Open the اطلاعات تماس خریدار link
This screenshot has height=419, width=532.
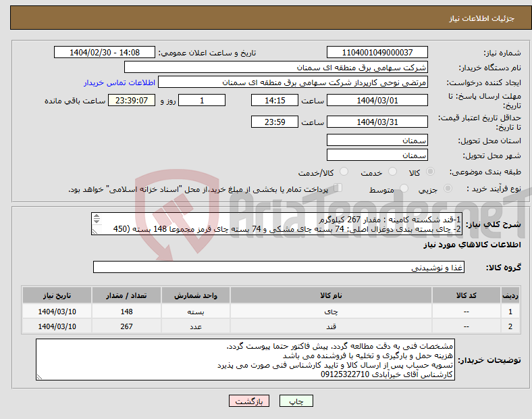pos(119,82)
